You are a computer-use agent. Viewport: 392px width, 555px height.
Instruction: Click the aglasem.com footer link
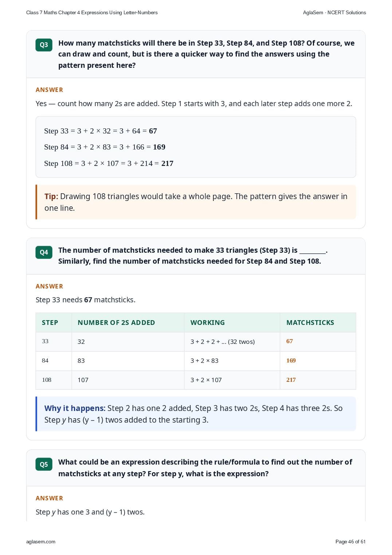(x=41, y=542)
